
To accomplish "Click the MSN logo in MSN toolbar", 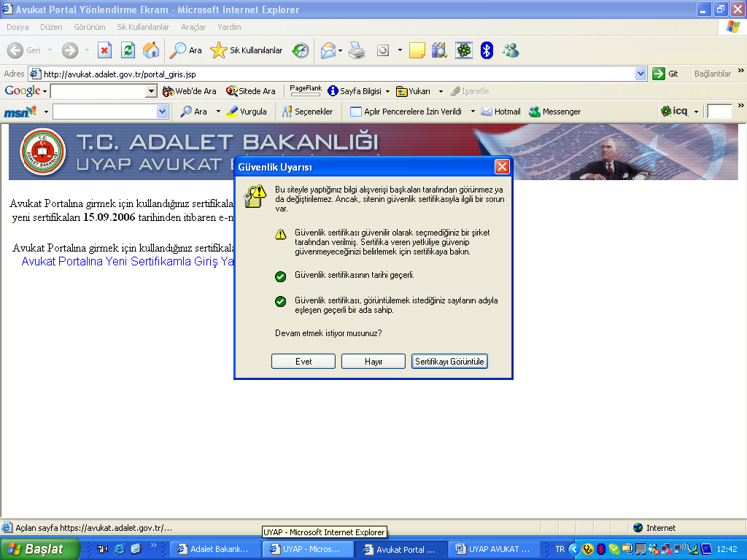I will pos(20,112).
